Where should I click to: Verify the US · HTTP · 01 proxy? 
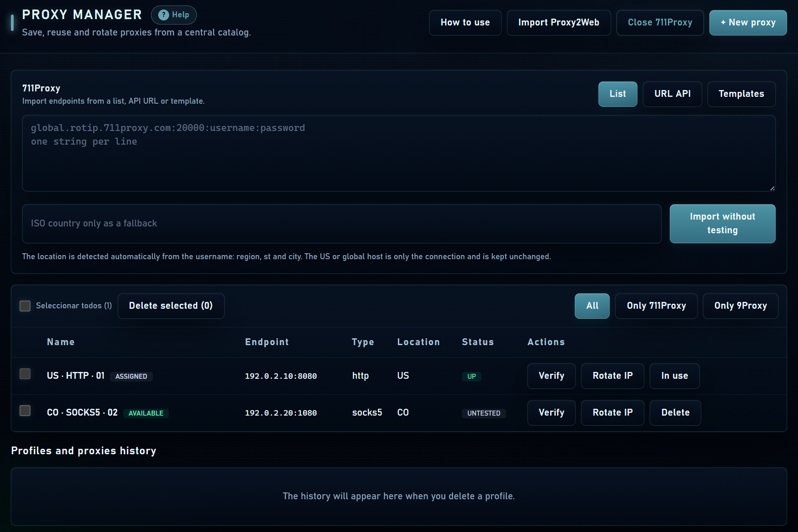552,376
